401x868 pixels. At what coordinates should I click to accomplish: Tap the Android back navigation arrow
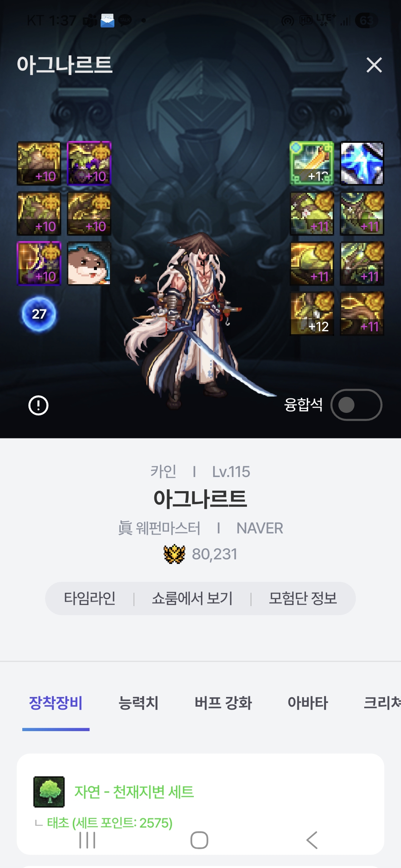tap(312, 840)
